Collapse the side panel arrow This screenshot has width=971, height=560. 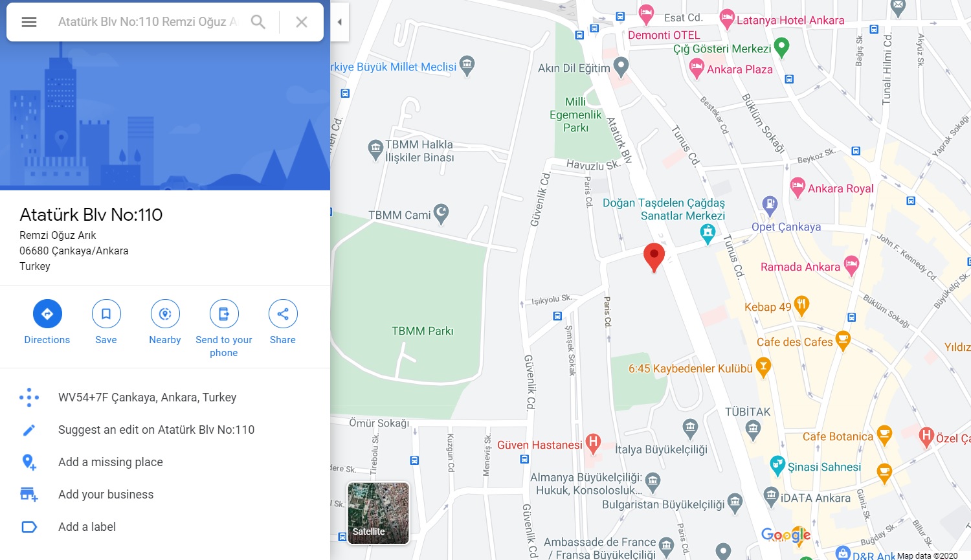point(339,22)
